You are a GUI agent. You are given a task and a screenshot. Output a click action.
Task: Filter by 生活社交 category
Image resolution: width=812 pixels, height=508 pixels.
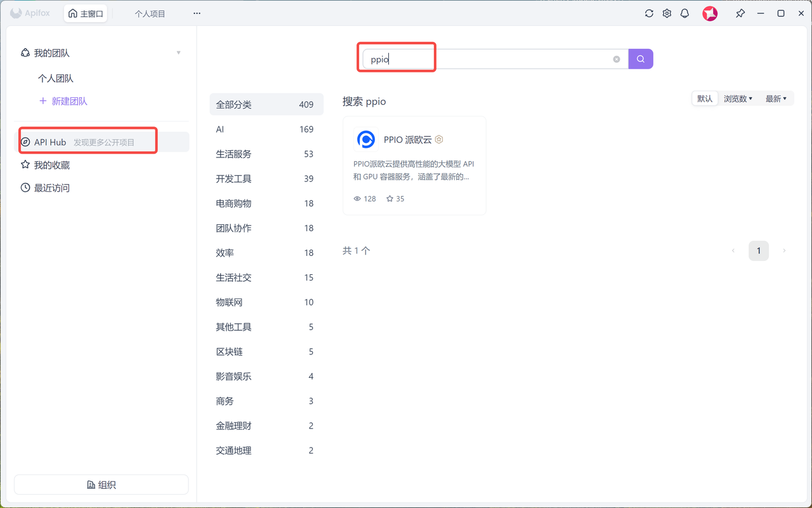click(x=266, y=277)
